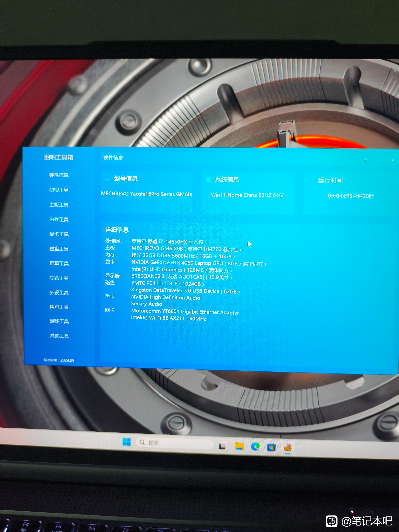Open Microsoft Store from the taskbar
The width and height of the screenshot is (399, 532).
[271, 447]
